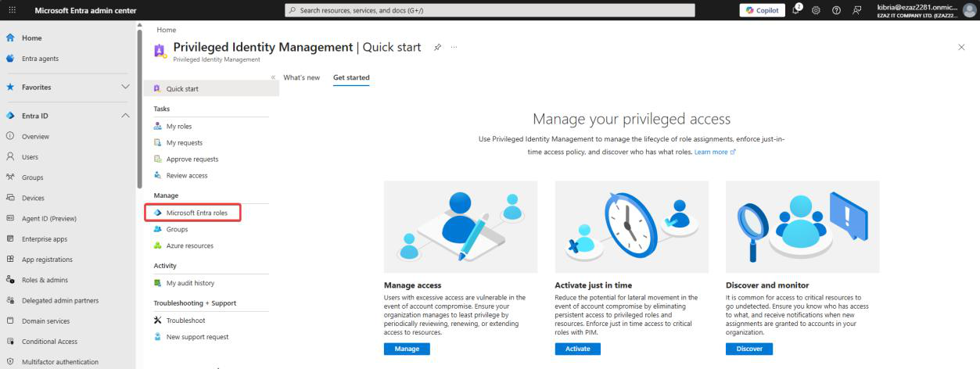Open the help question mark icon
This screenshot has height=369, width=980.
[838, 10]
